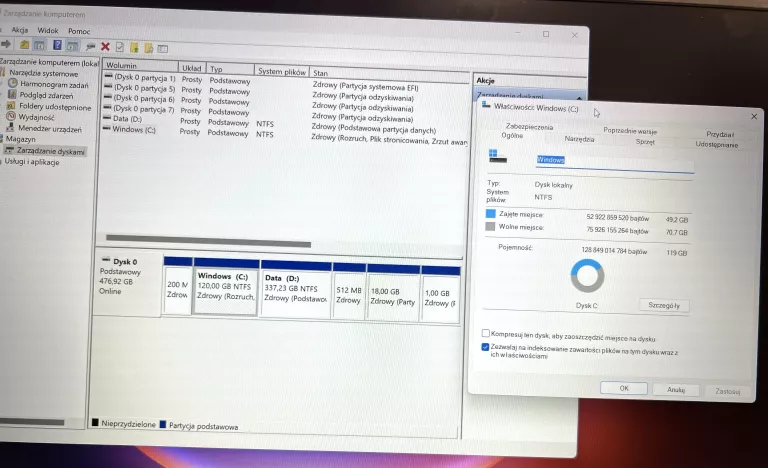The image size is (768, 468).
Task: Click the yellow folder with green arrow icon
Action: (x=134, y=48)
